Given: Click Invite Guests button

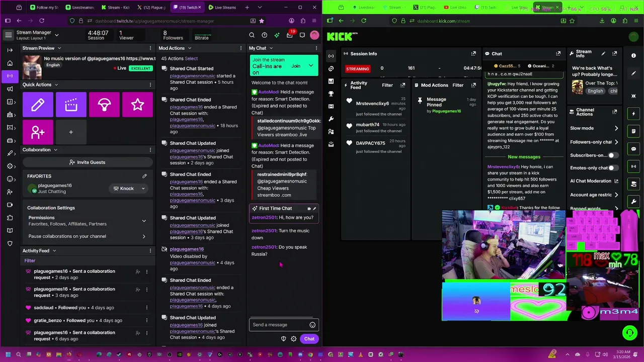Looking at the screenshot, I should (x=88, y=162).
